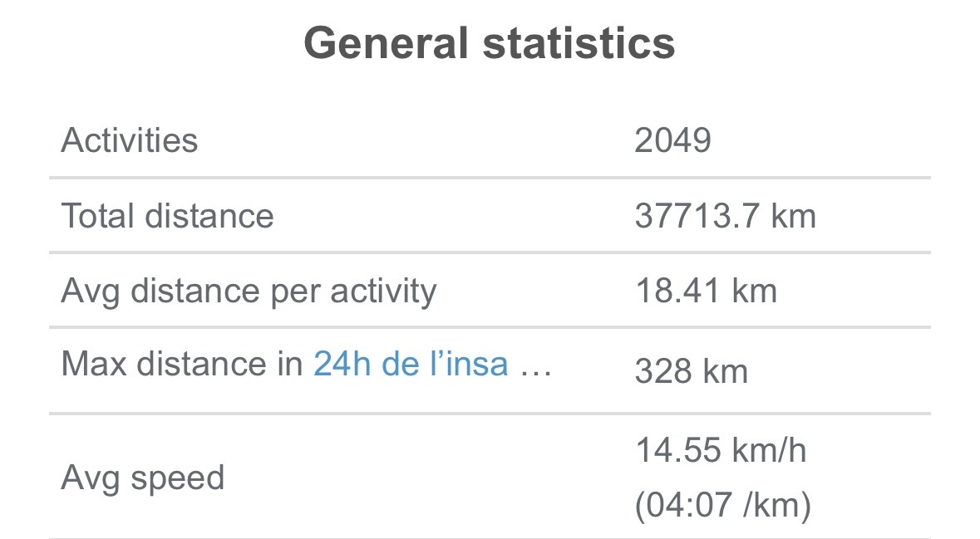
Task: Click the 328 km max distance value
Action: (x=691, y=371)
